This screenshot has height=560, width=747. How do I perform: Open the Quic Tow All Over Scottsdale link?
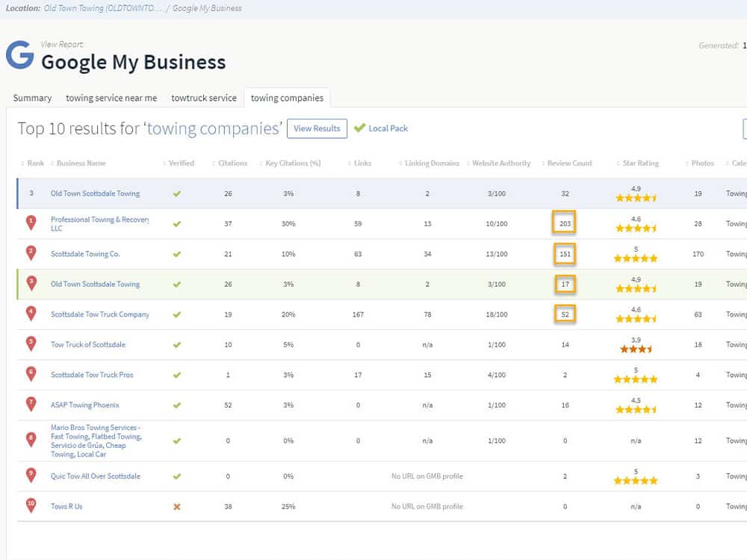(96, 476)
